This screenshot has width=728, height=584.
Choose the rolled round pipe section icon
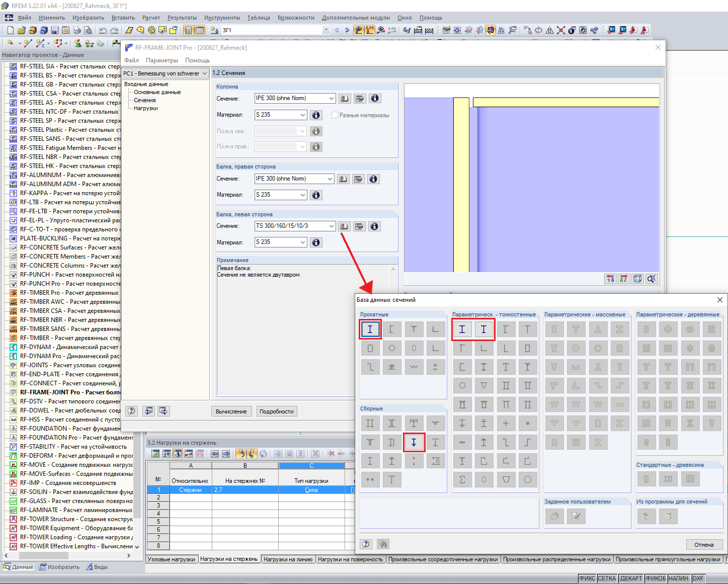click(392, 348)
